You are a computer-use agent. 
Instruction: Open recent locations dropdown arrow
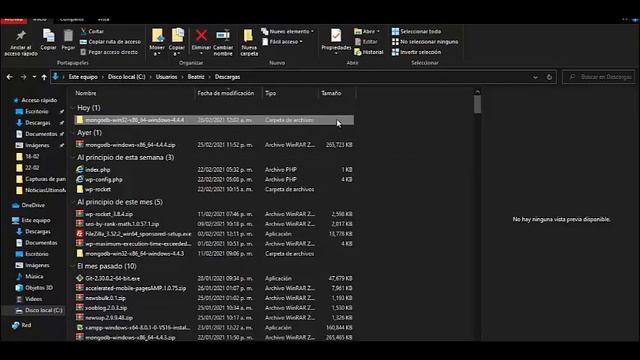tap(34, 77)
